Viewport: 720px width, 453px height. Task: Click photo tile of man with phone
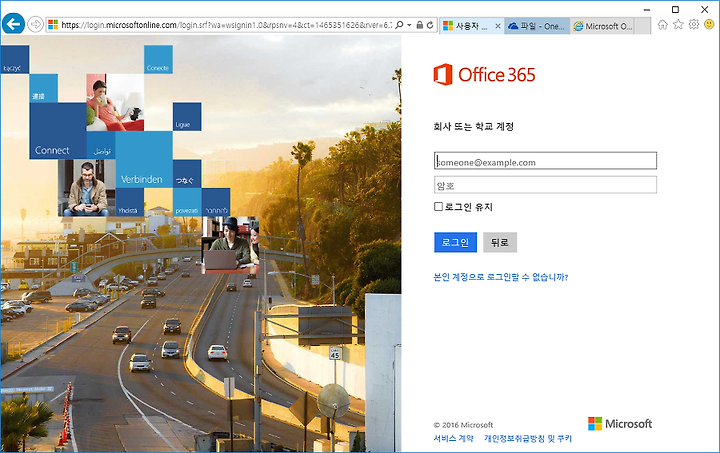coord(86,188)
